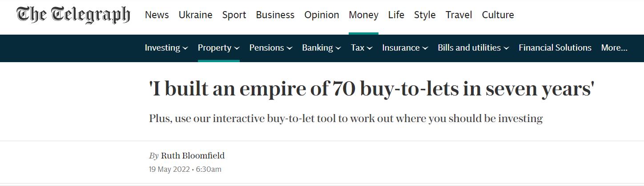Go to the Style section
Image resolution: width=644 pixels, height=186 pixels.
click(425, 15)
